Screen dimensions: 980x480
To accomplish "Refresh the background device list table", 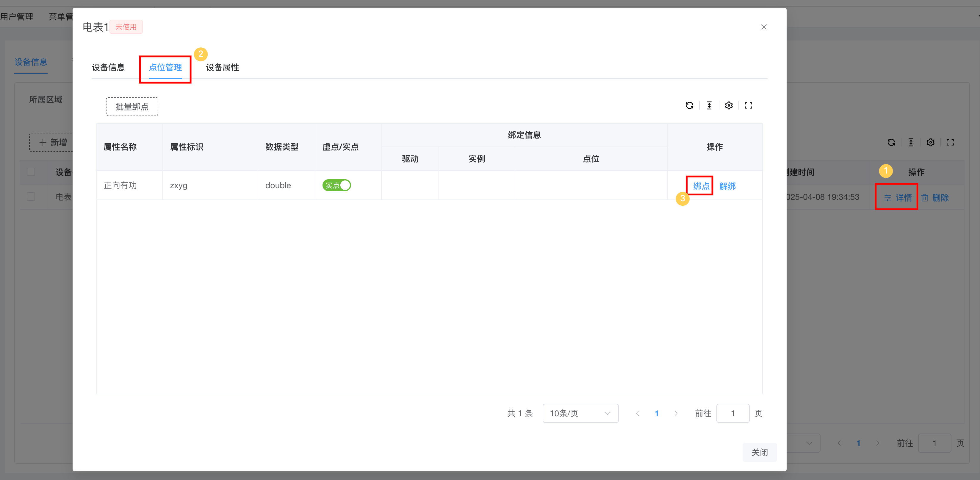I will [891, 142].
